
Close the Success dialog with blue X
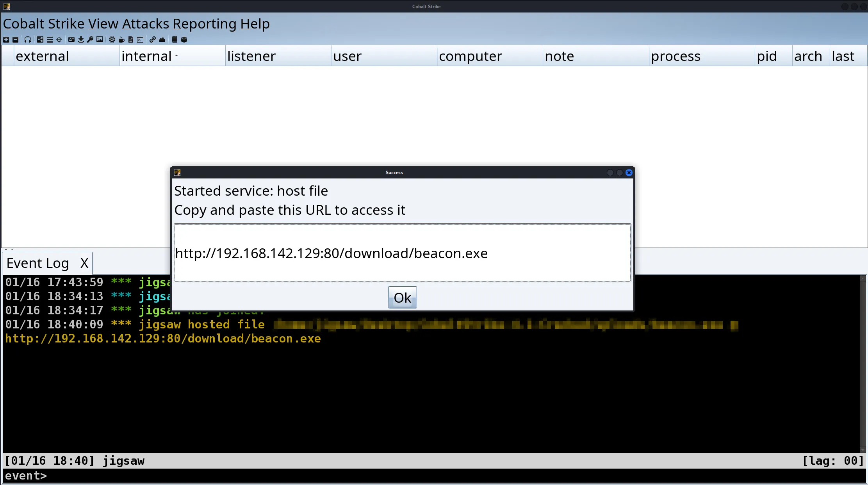629,173
